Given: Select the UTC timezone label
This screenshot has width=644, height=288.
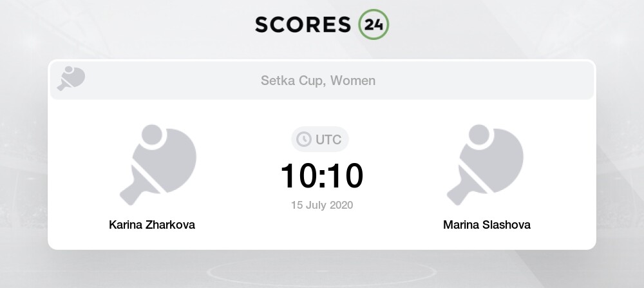Looking at the screenshot, I should point(328,140).
